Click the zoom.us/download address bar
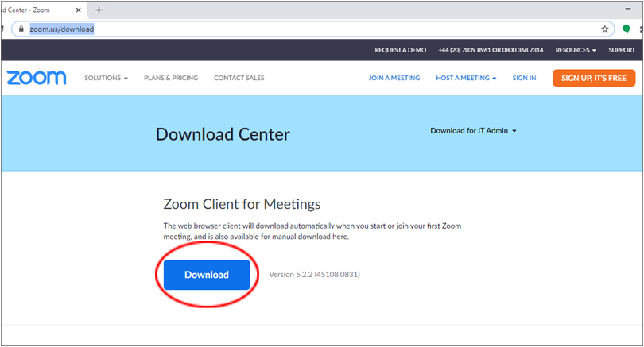Image resolution: width=644 pixels, height=347 pixels. click(x=312, y=29)
